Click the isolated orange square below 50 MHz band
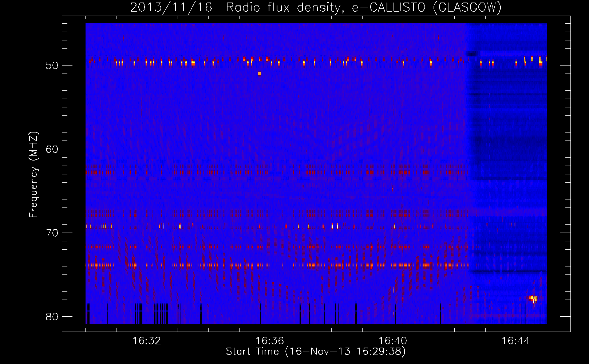The image size is (589, 364). point(260,74)
